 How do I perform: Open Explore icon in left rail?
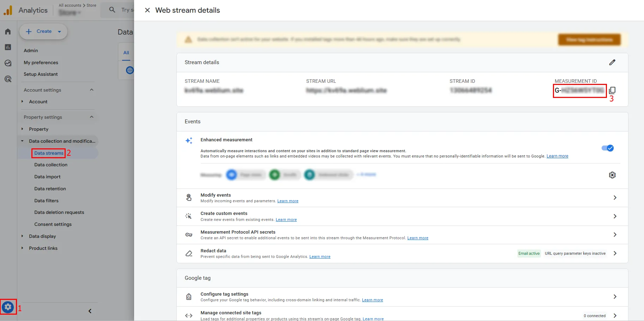click(8, 63)
